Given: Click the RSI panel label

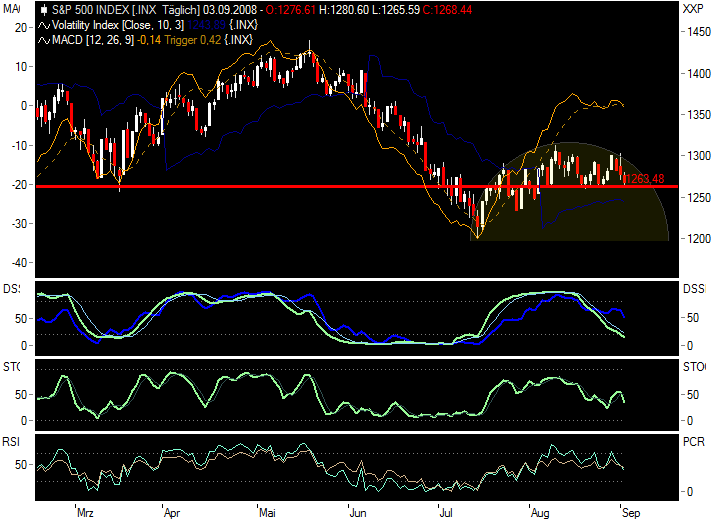Looking at the screenshot, I should pos(11,441).
